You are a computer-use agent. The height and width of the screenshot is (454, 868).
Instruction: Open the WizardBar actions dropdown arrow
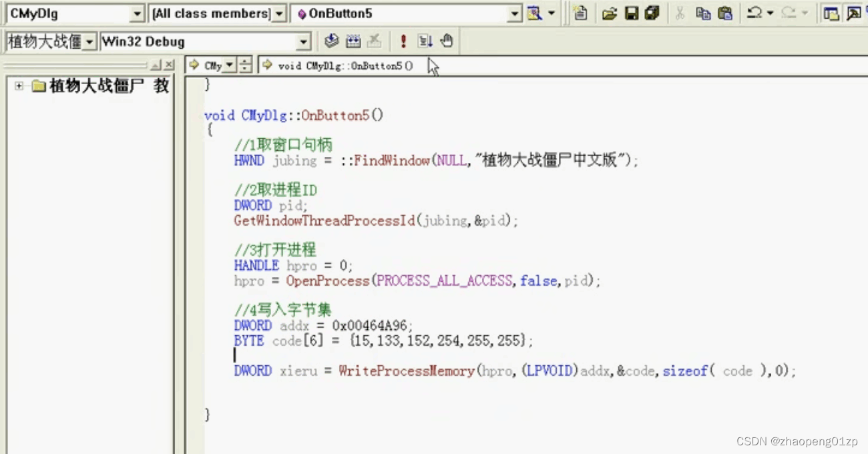click(x=552, y=13)
